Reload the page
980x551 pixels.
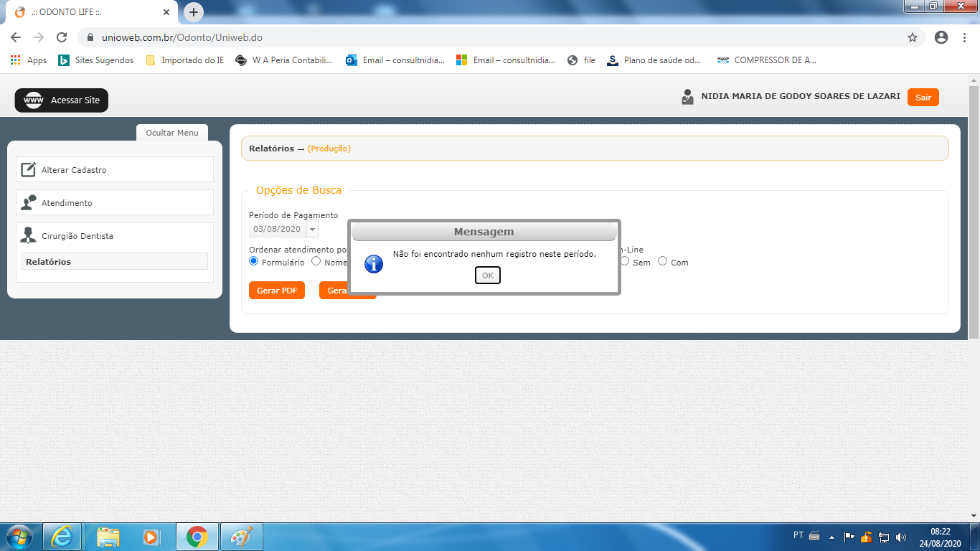(62, 37)
